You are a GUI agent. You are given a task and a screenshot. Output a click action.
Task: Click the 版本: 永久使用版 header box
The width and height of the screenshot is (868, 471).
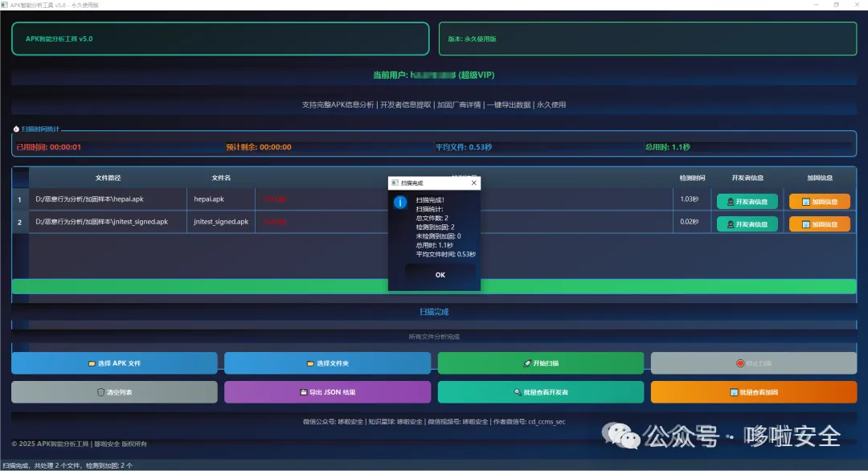click(x=648, y=39)
